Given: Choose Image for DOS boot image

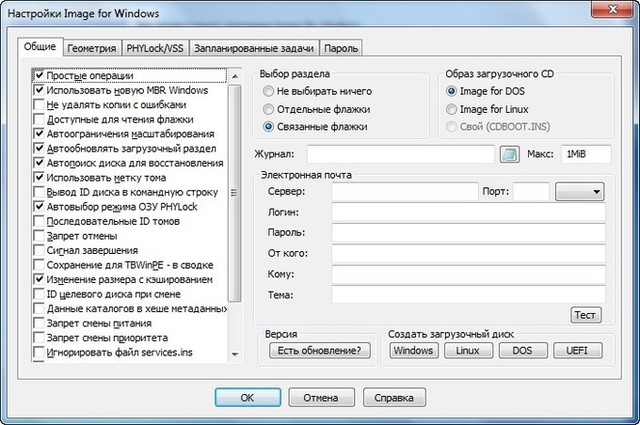Looking at the screenshot, I should (451, 91).
